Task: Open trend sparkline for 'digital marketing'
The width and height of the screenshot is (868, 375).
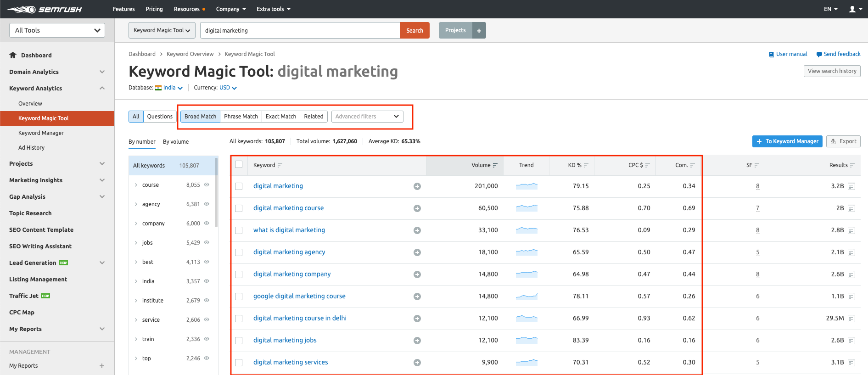Action: coord(526,186)
